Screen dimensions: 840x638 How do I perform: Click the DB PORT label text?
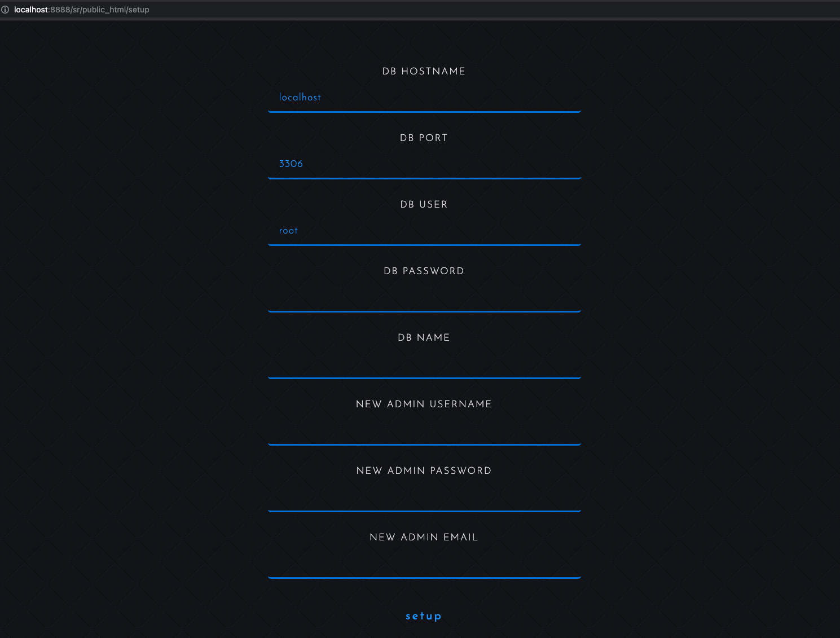pyautogui.click(x=424, y=138)
